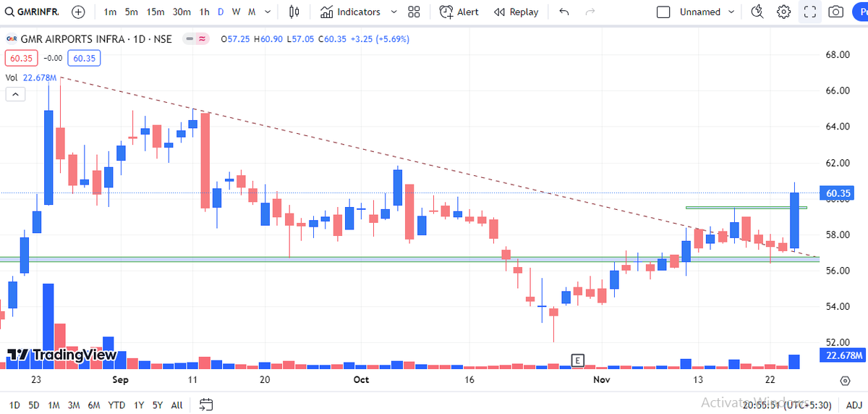Start bar Replay mode
This screenshot has width=868, height=414.
coord(516,12)
